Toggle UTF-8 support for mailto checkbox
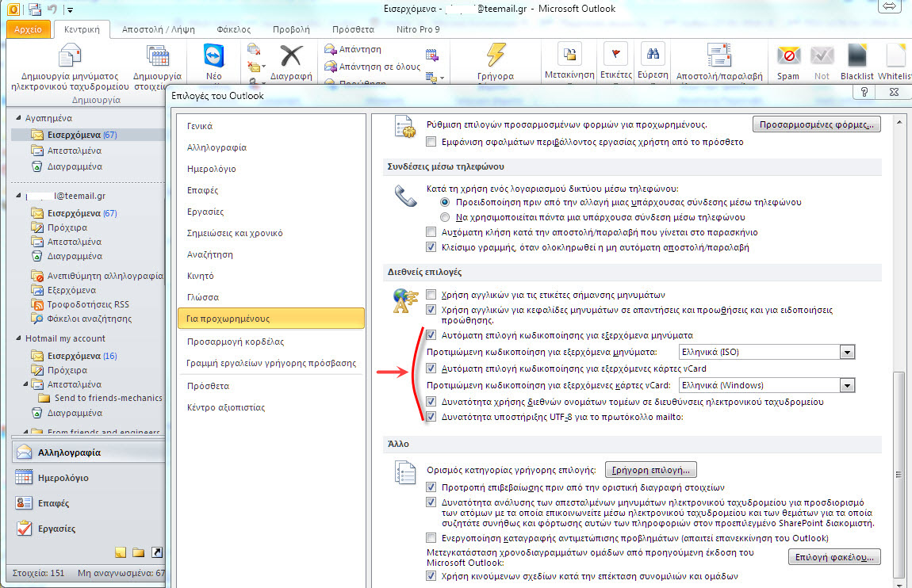Image resolution: width=912 pixels, height=588 pixels. [431, 416]
